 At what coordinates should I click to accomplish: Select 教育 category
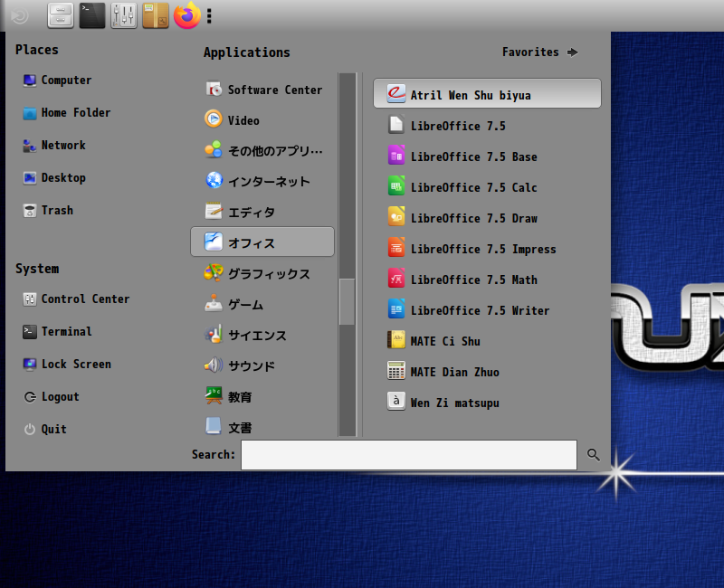(262, 397)
